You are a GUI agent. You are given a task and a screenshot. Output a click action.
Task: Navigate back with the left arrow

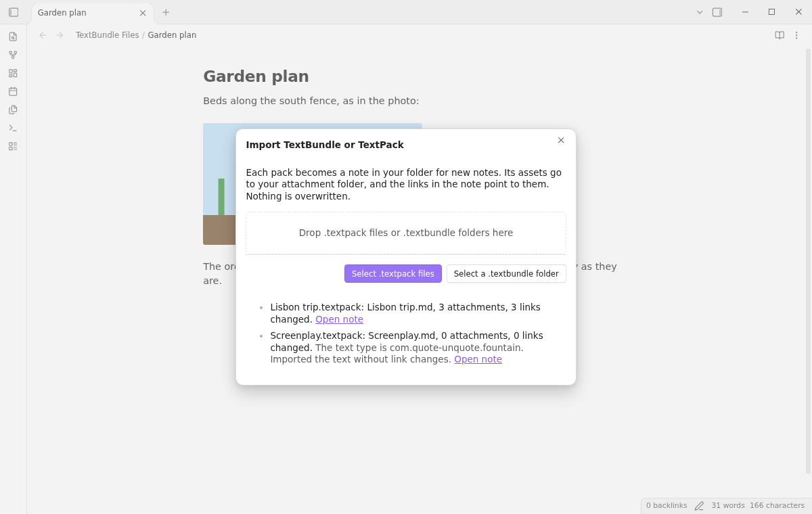[43, 35]
